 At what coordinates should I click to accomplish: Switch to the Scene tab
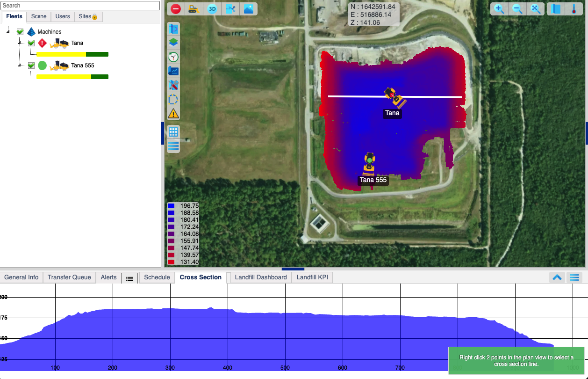39,16
